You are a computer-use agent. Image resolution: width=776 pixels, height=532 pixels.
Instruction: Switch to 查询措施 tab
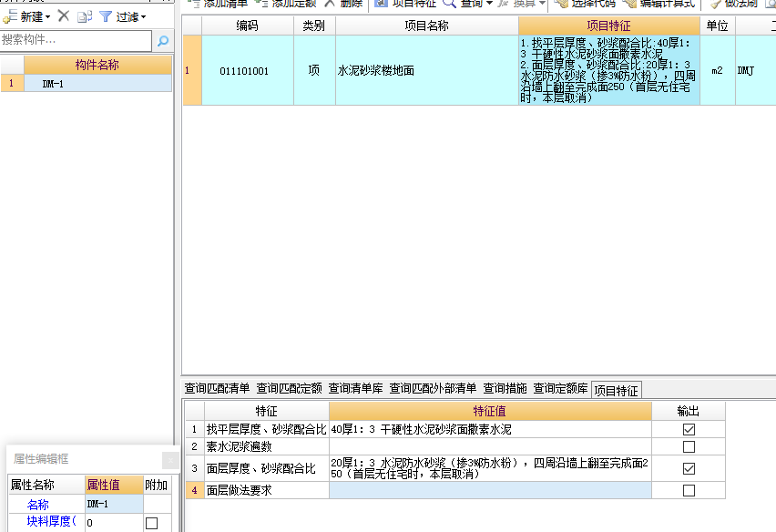click(x=505, y=389)
